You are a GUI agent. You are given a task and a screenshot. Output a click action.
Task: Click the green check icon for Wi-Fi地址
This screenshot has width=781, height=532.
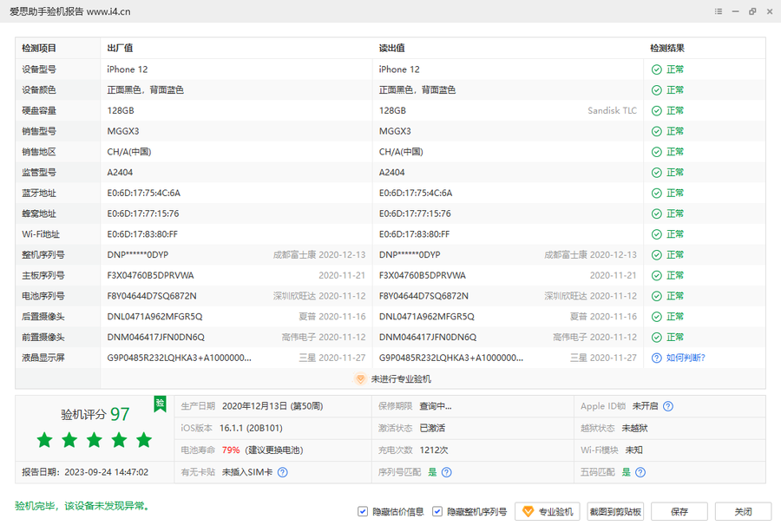coord(657,234)
